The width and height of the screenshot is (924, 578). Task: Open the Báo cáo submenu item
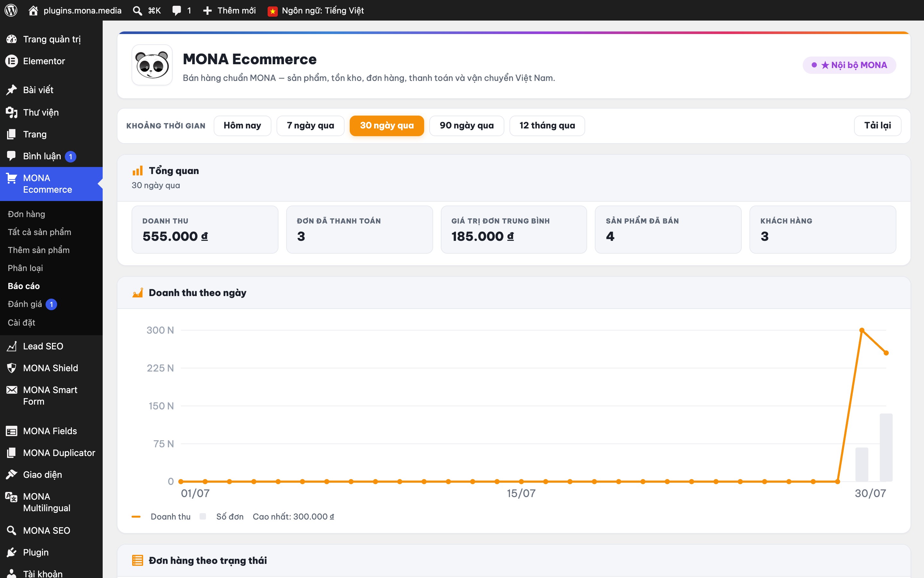(x=24, y=286)
